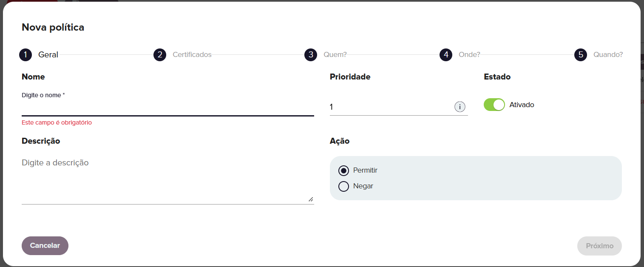Screen dimensions: 644x267
Task: Click step 2 circle icon for Certificados
Action: pos(160,55)
